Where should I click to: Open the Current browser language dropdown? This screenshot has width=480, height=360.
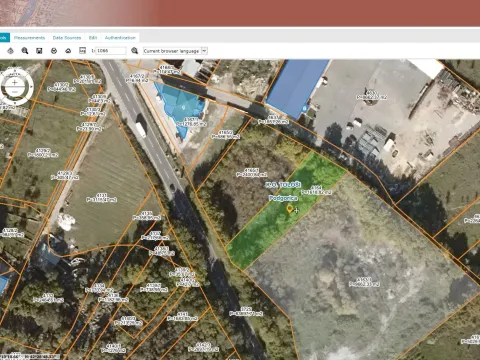(175, 51)
